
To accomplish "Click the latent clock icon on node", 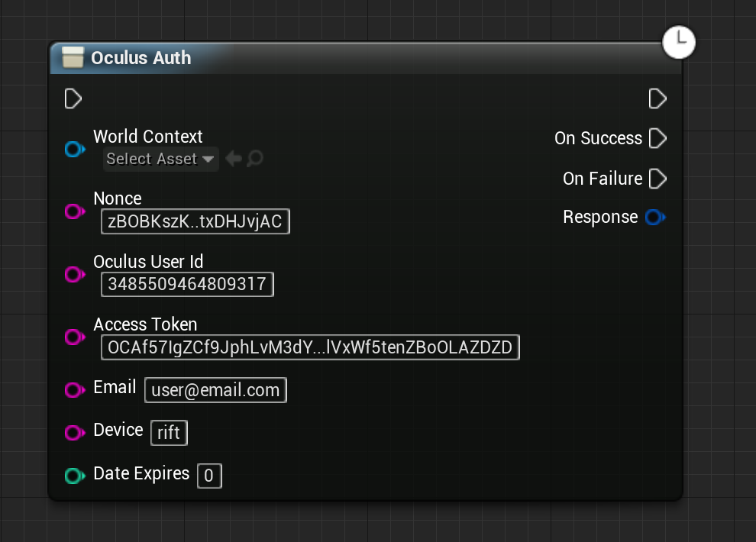I will coord(679,42).
